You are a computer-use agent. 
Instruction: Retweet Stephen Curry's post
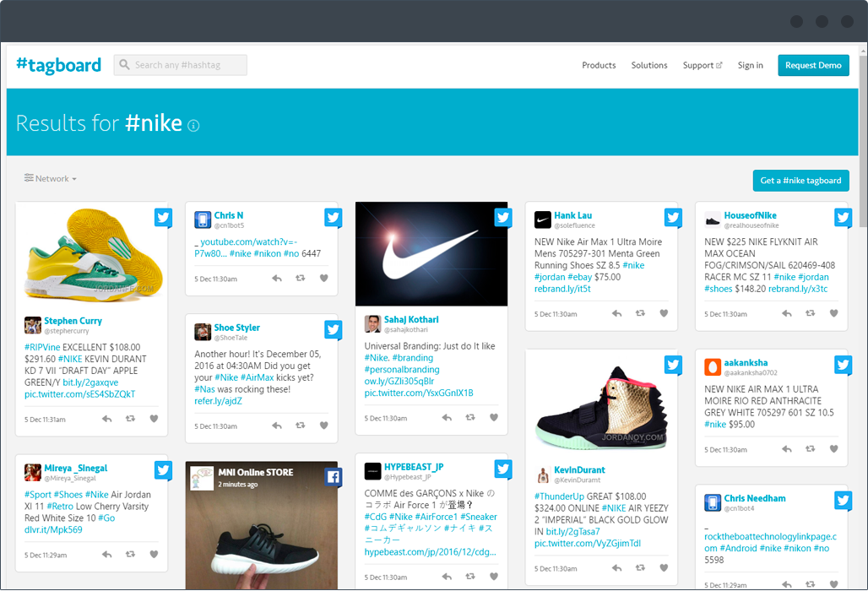tap(130, 419)
